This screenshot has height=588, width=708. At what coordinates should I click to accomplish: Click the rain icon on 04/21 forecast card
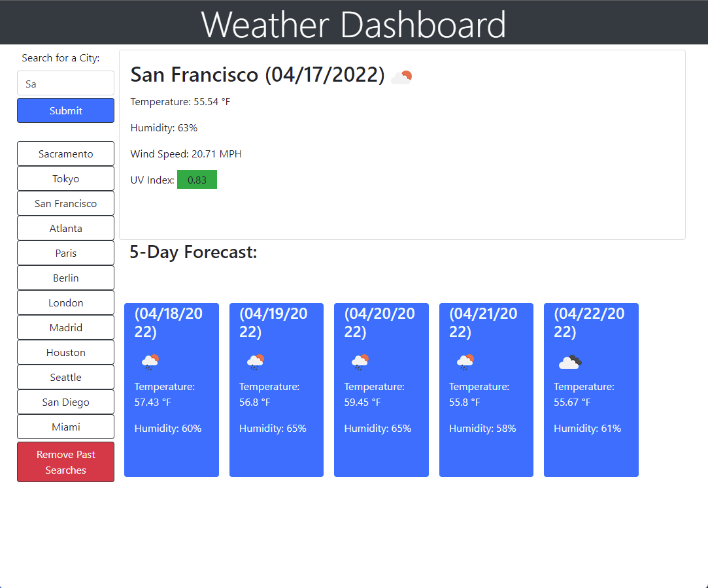tap(465, 361)
